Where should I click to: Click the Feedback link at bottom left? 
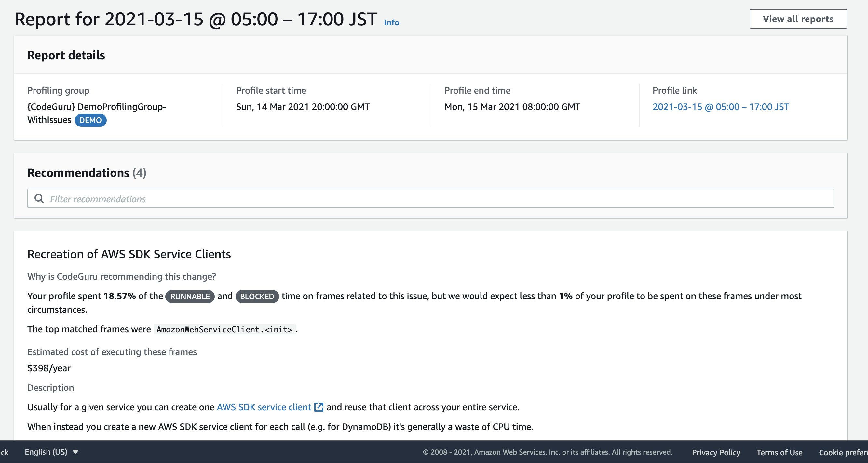point(5,452)
